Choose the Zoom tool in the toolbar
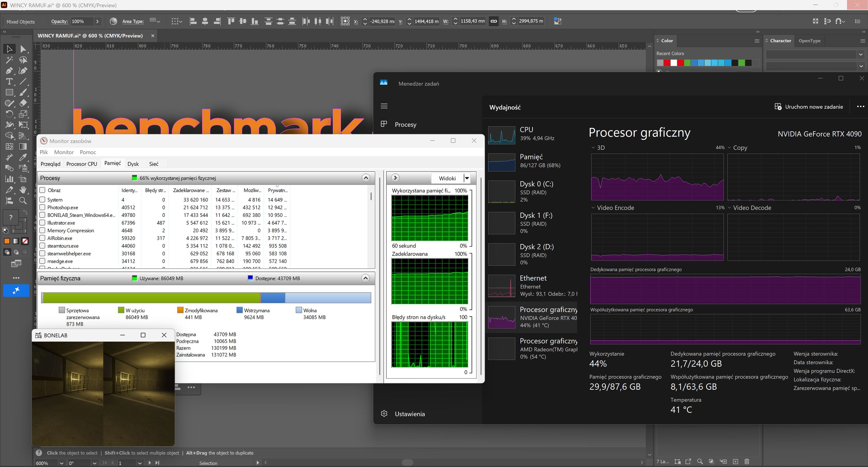This screenshot has width=868, height=467. point(23,201)
